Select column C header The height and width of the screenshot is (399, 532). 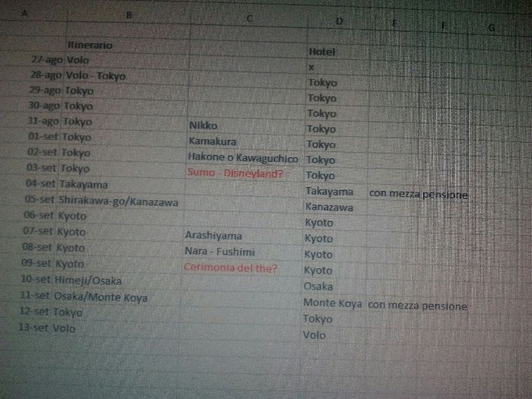click(249, 18)
